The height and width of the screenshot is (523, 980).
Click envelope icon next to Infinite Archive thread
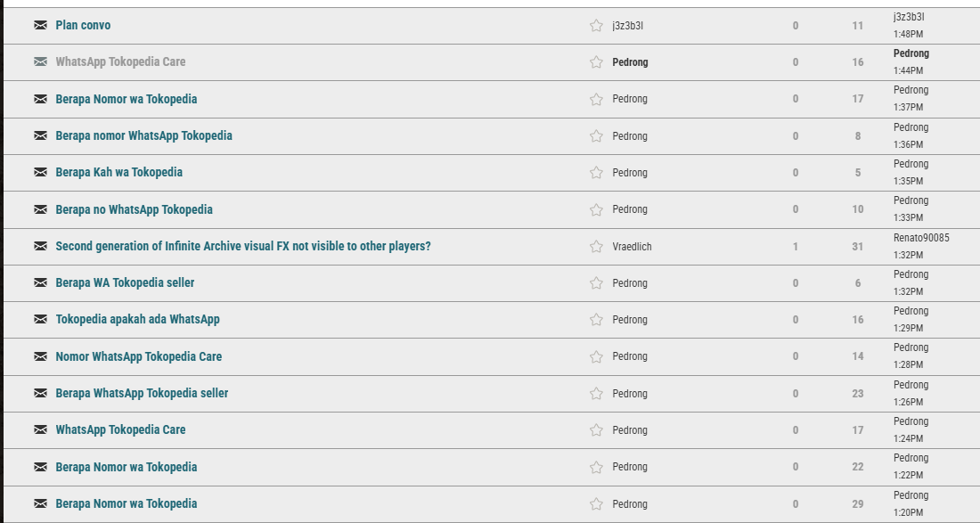[x=40, y=246]
